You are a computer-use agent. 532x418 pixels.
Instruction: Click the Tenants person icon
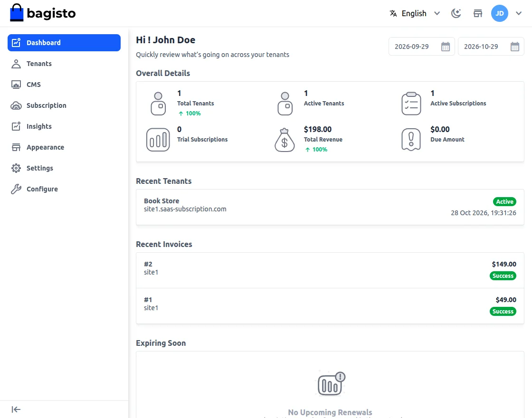coord(16,64)
